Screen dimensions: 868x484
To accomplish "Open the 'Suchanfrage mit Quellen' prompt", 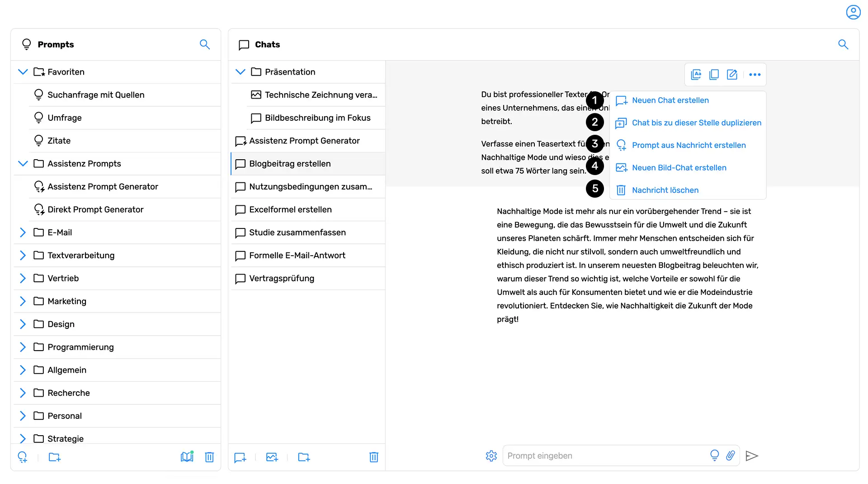I will [x=125, y=95].
